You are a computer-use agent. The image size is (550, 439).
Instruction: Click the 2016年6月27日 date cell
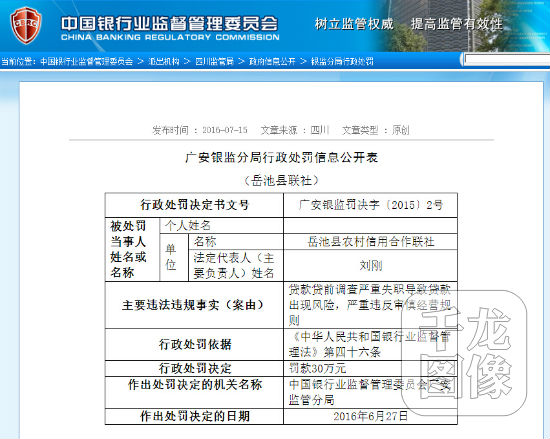[x=370, y=416]
